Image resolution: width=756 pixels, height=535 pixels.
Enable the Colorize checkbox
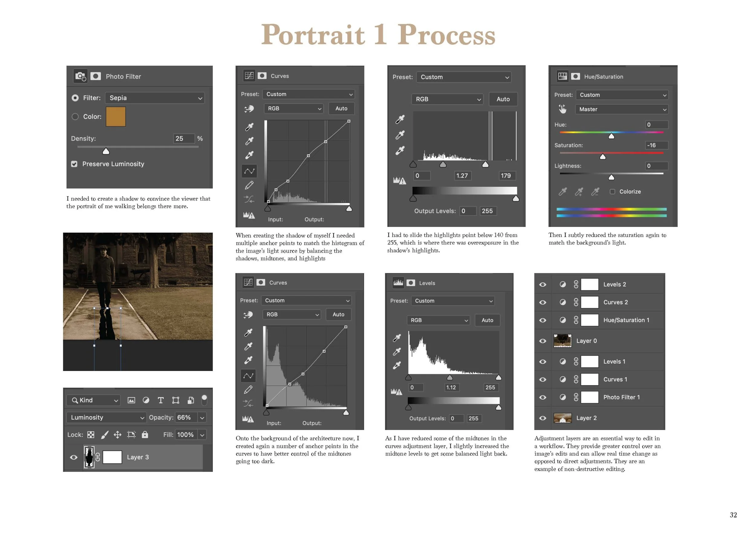pyautogui.click(x=612, y=192)
